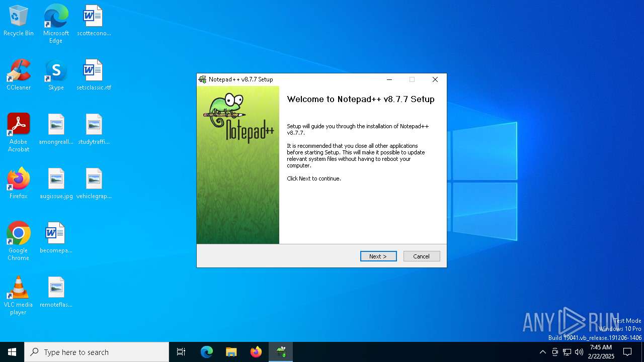Select the CCleaner desktop shortcut
The width and height of the screenshot is (644, 362).
pos(19,75)
